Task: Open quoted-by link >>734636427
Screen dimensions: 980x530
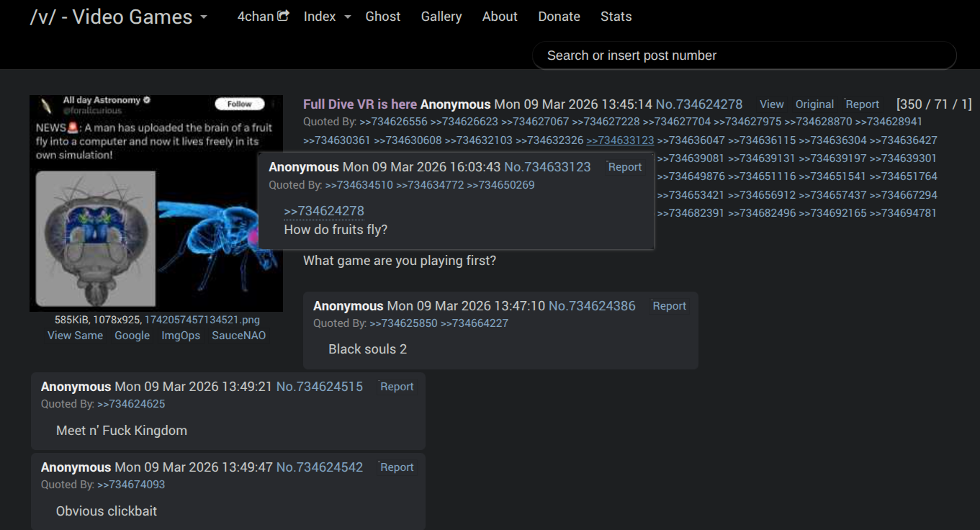Action: (903, 140)
